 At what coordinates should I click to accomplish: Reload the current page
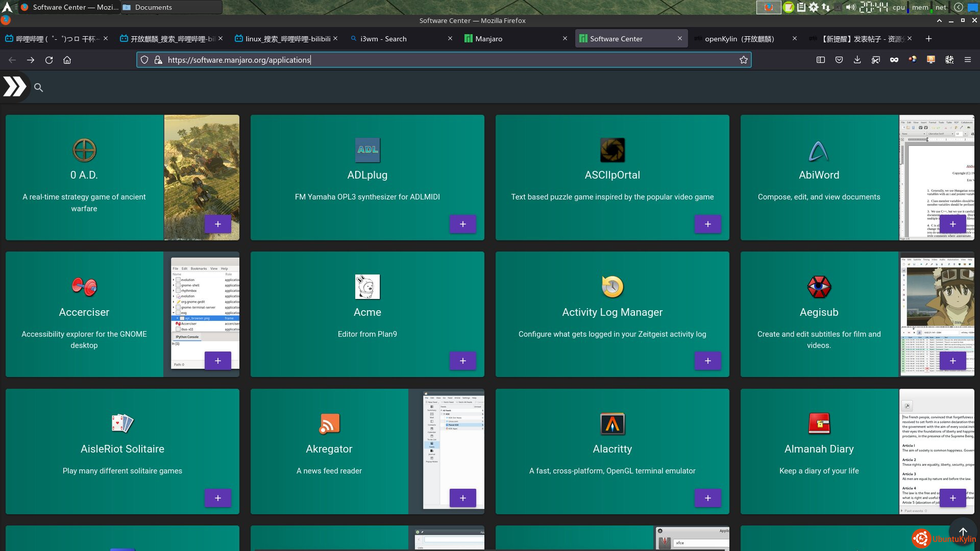[49, 60]
